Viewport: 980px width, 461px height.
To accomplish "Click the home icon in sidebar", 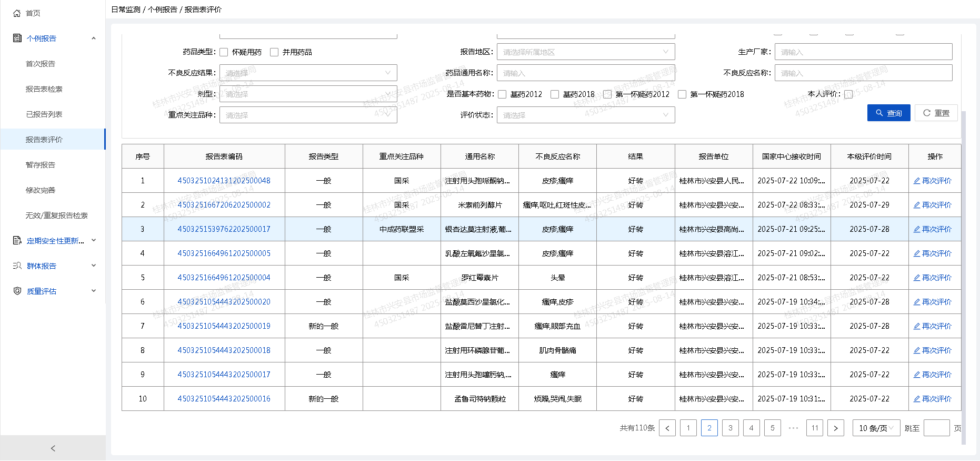I will (17, 13).
